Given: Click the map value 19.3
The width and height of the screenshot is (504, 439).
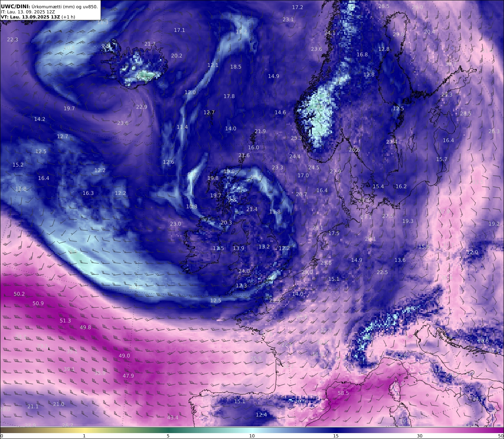Looking at the screenshot, I should pyautogui.click(x=408, y=221).
